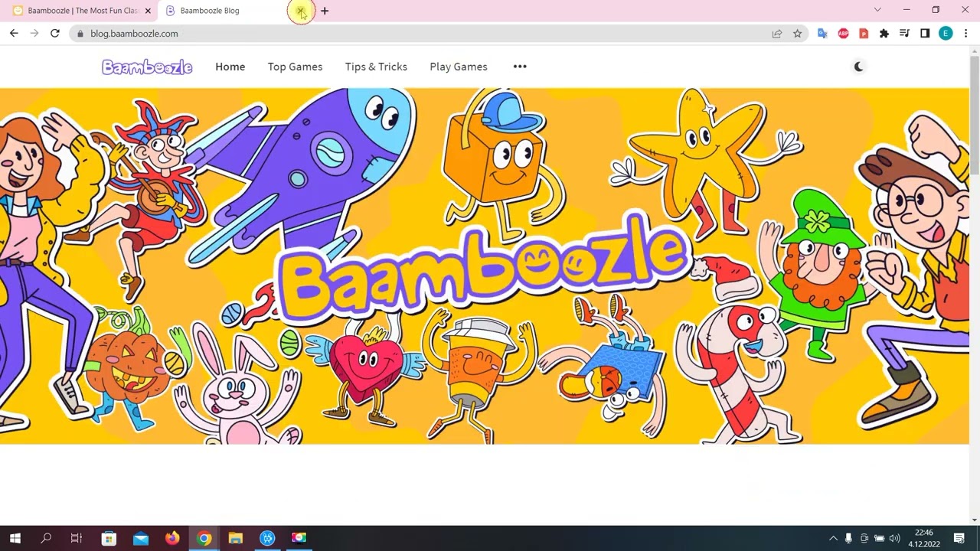Open File Explorer from the taskbar

point(235,538)
